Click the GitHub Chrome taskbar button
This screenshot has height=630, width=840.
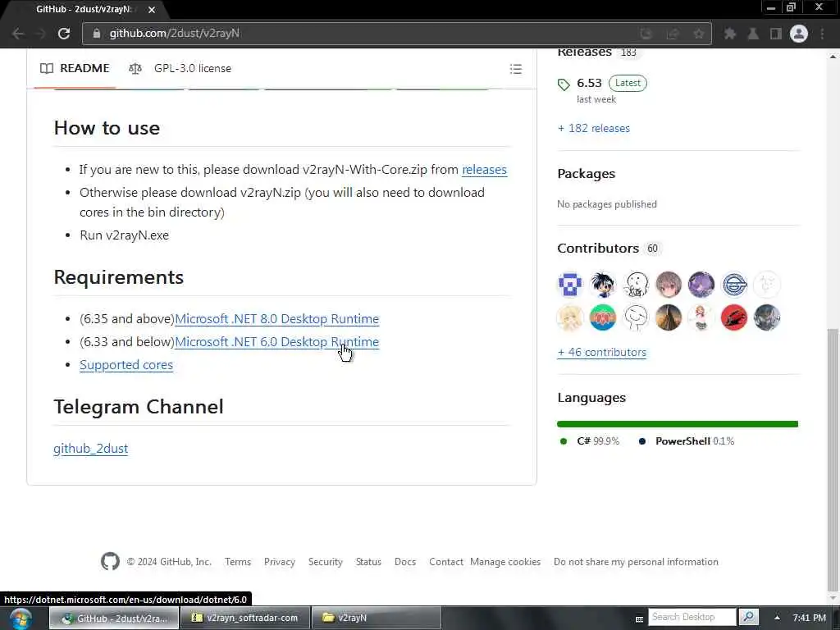(x=114, y=618)
